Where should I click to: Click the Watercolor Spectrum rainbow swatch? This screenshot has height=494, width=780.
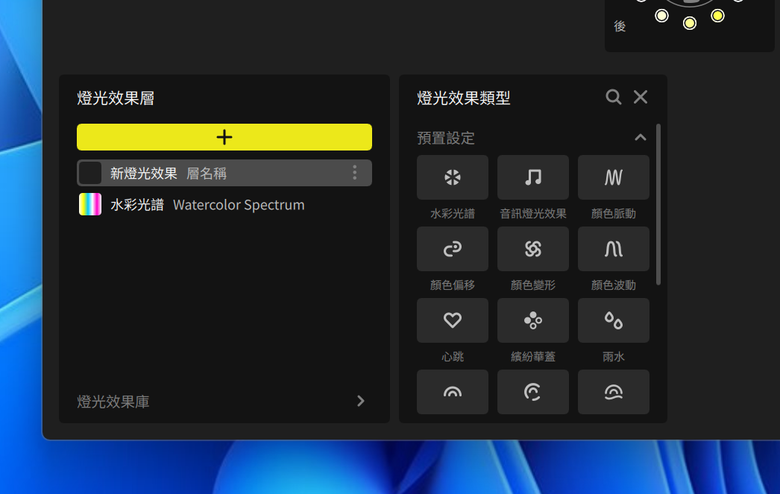[x=91, y=204]
